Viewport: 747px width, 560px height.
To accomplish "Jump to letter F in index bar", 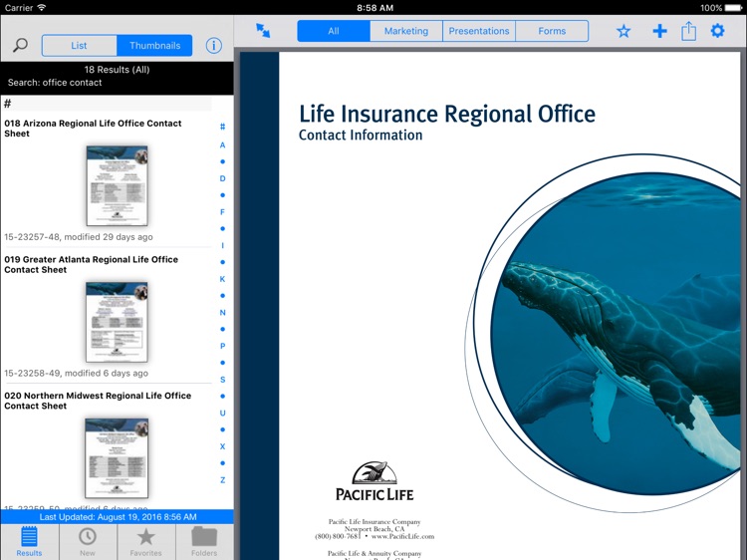I will (222, 212).
